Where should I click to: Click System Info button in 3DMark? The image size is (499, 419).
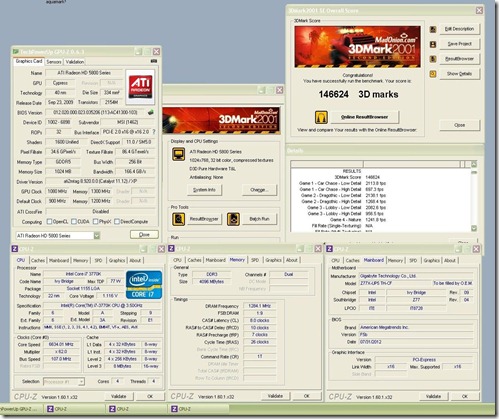(x=204, y=190)
